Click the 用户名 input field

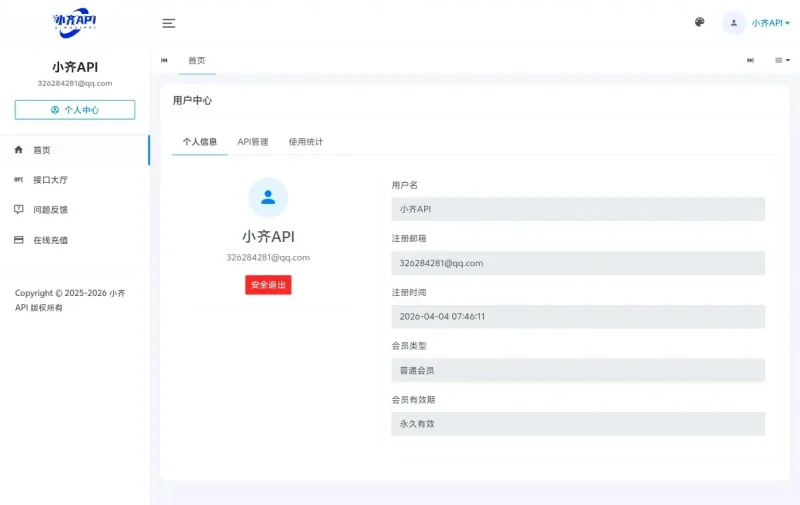coord(578,209)
